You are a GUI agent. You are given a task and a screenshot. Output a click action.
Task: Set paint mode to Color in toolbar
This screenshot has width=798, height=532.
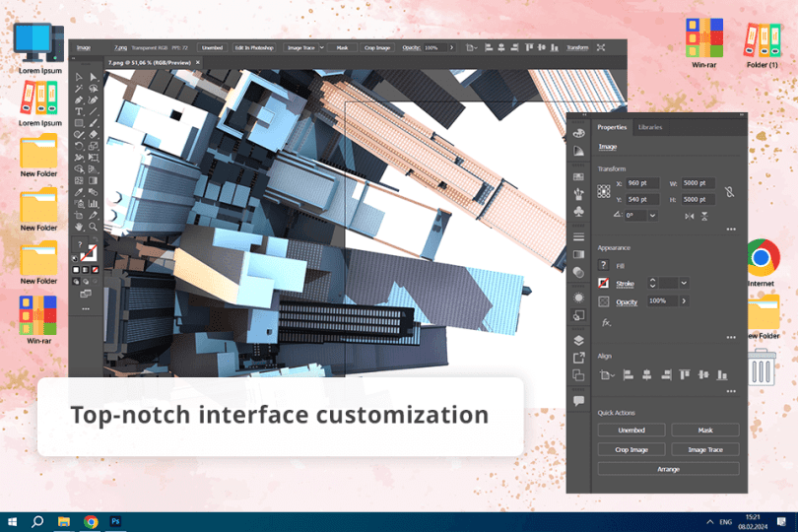[x=76, y=270]
